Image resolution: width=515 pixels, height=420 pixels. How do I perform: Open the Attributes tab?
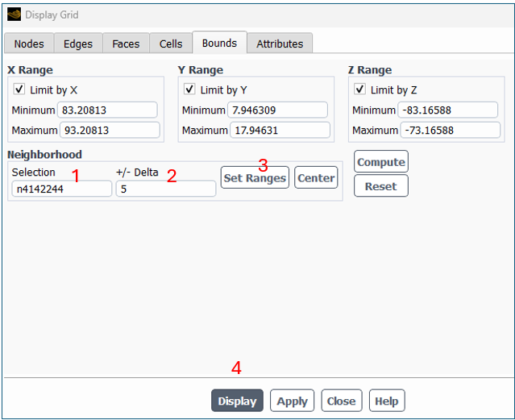[280, 44]
